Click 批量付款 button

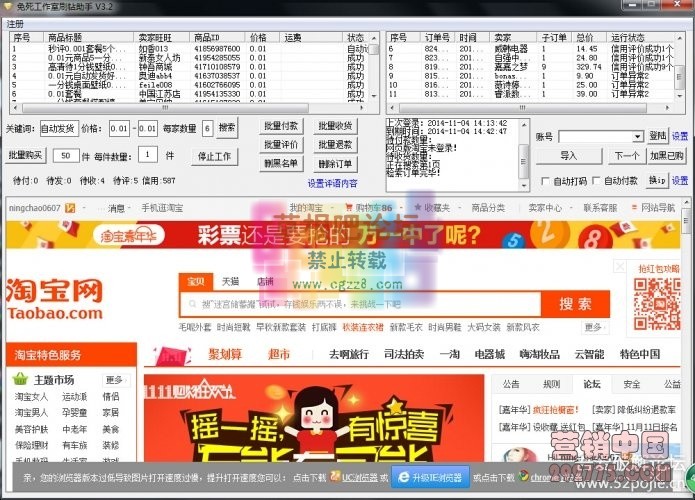[x=281, y=126]
